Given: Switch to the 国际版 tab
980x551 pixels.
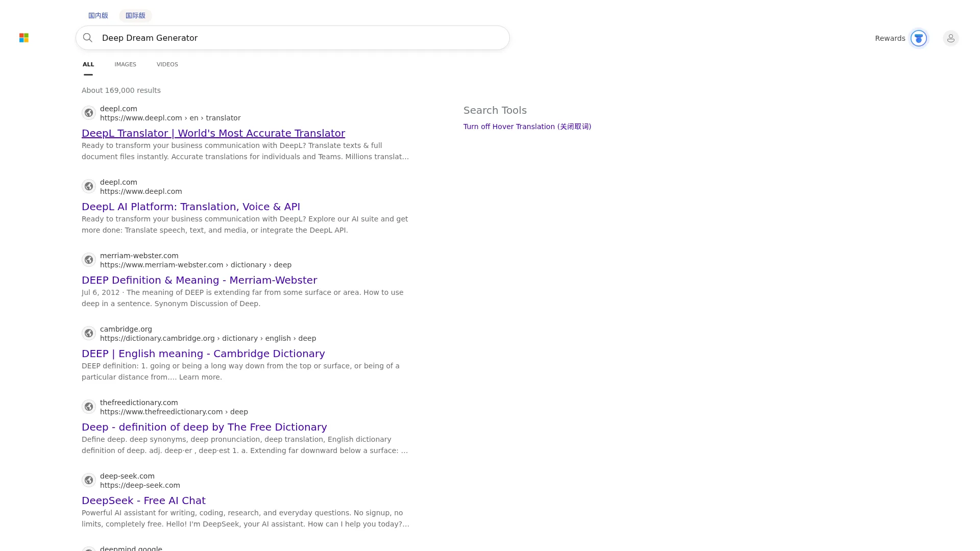Looking at the screenshot, I should click(x=135, y=16).
